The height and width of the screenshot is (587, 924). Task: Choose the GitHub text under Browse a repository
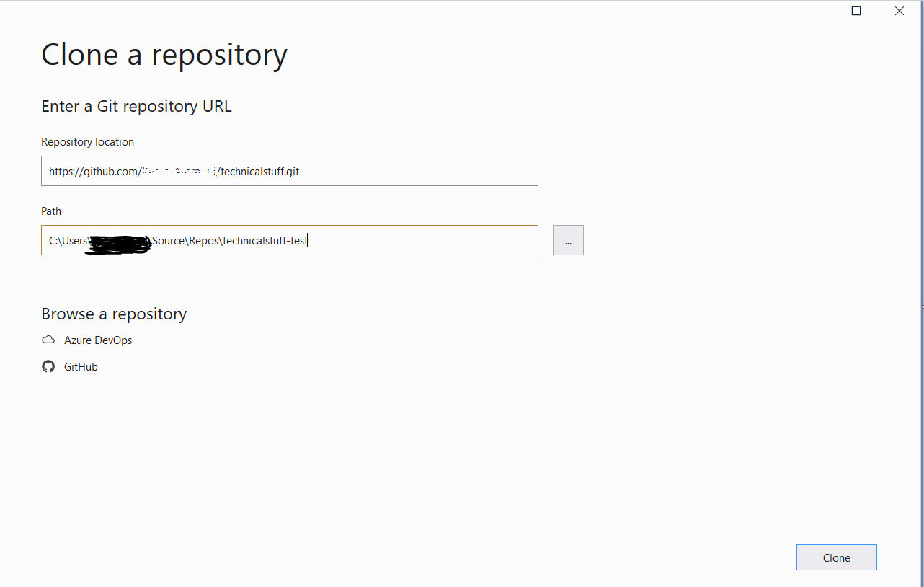point(81,367)
